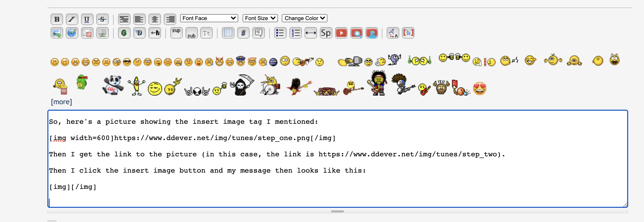Insert the heart-eyes smiley
644x222 pixels.
pos(480,88)
